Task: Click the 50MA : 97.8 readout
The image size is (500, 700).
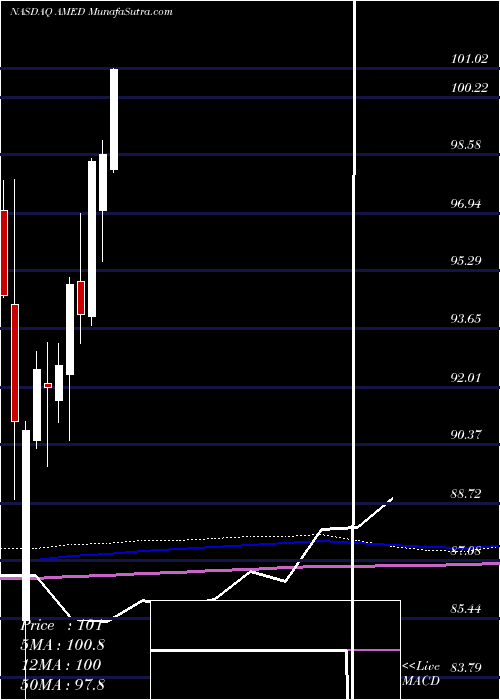Action: pos(62,685)
